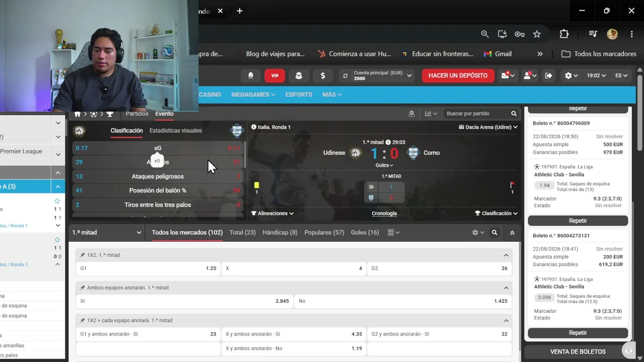Expand the Dacia Arena (Udine) dropdown
Image resolution: width=644 pixels, height=362 pixels.
point(488,127)
